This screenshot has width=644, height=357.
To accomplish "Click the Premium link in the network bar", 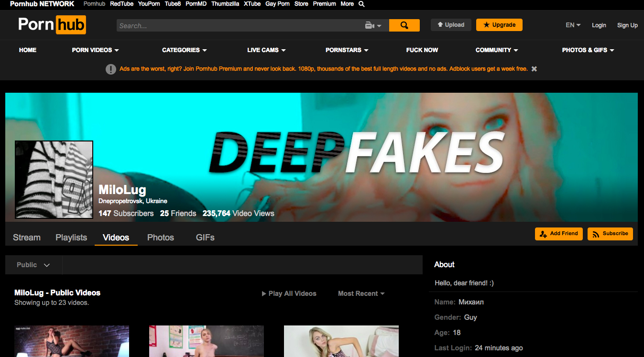I will click(x=325, y=4).
